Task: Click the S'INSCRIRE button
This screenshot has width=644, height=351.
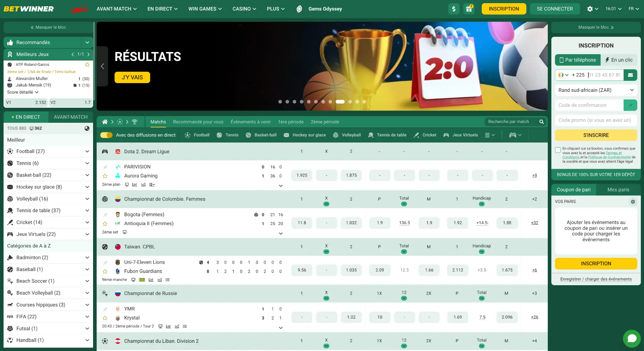Action: (596, 135)
